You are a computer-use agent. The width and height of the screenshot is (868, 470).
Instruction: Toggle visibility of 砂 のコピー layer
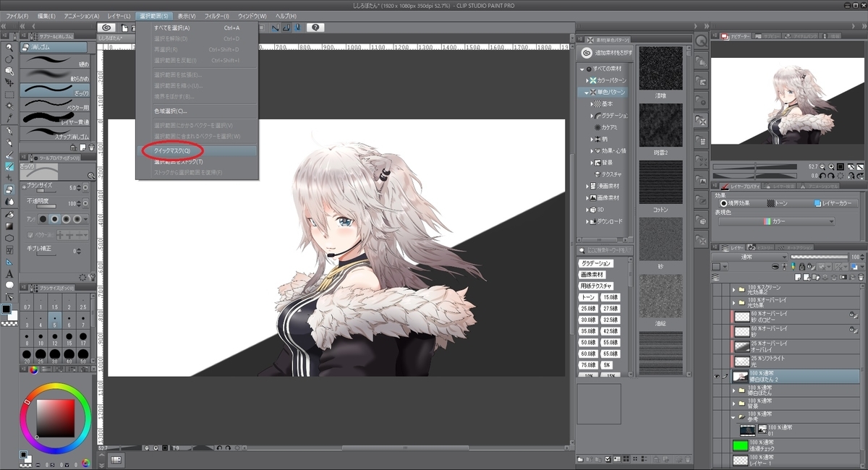point(716,316)
